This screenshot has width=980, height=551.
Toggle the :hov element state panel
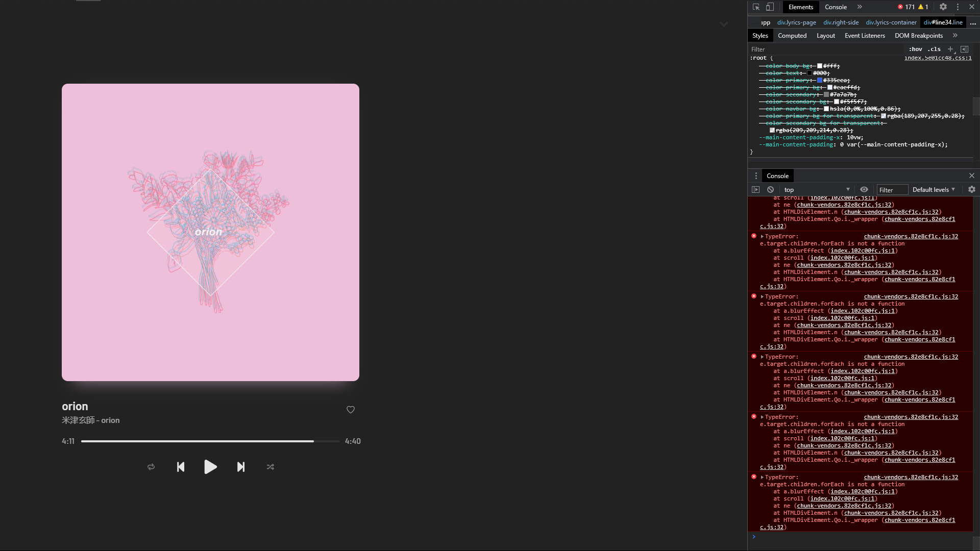[915, 49]
